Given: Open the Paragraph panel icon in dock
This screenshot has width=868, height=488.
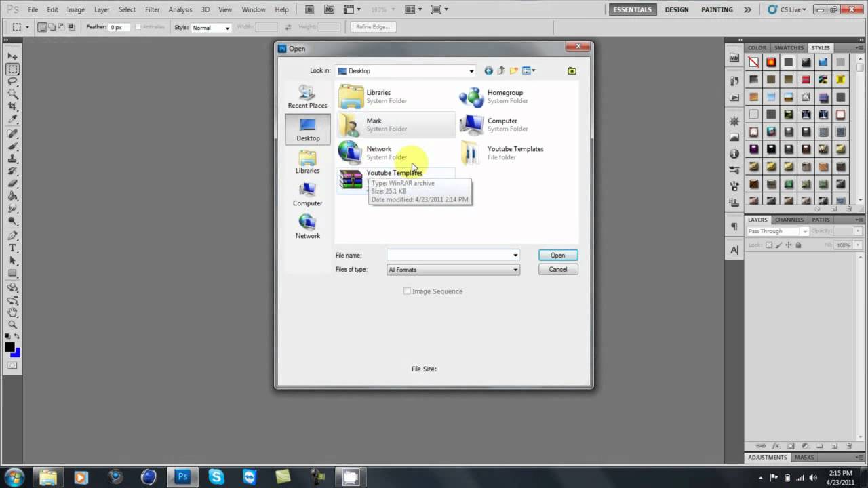Looking at the screenshot, I should click(x=734, y=226).
